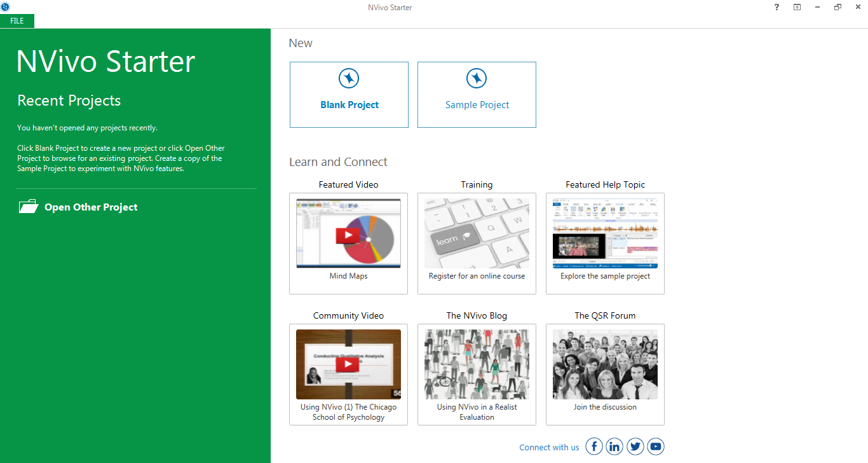This screenshot has width=868, height=463.
Task: Restore down the NVivo Starter window
Action: (x=837, y=7)
